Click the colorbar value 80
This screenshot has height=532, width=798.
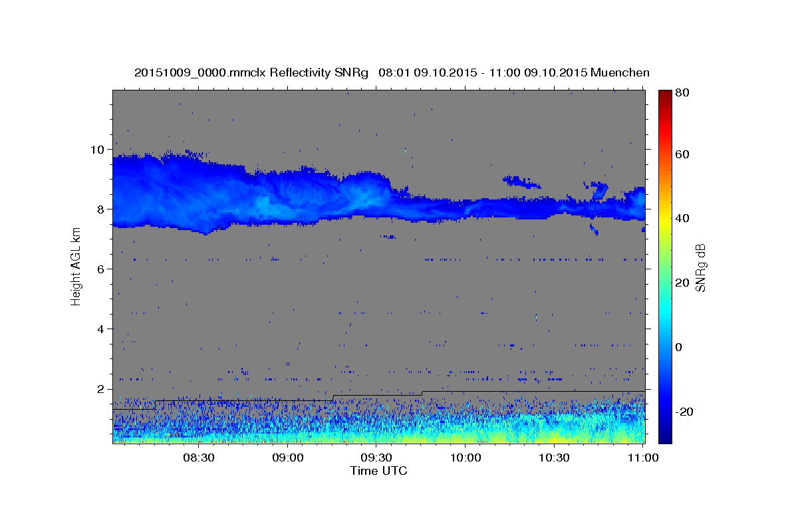(682, 93)
